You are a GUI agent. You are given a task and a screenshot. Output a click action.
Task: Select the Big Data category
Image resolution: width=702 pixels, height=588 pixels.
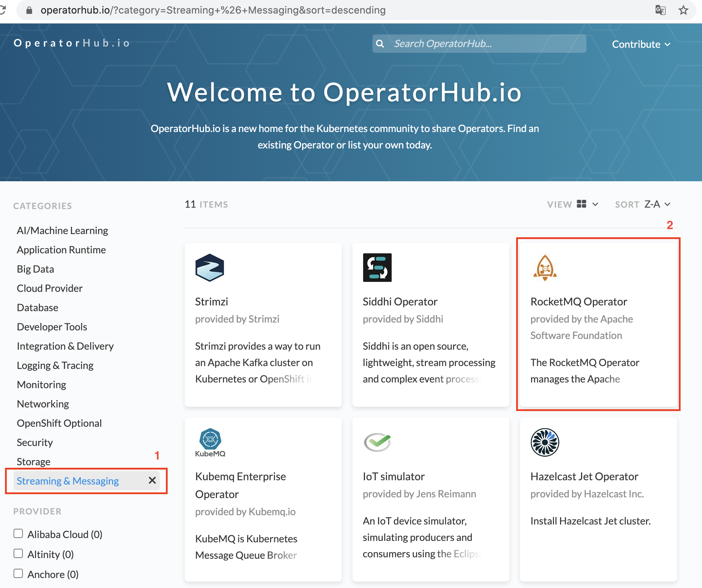click(x=35, y=269)
